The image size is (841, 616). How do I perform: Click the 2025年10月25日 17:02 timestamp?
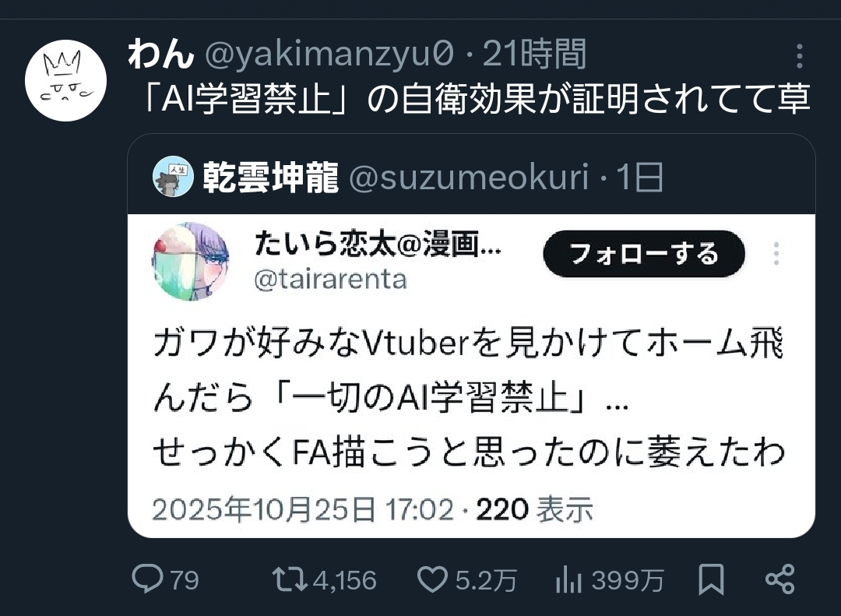pos(303,509)
